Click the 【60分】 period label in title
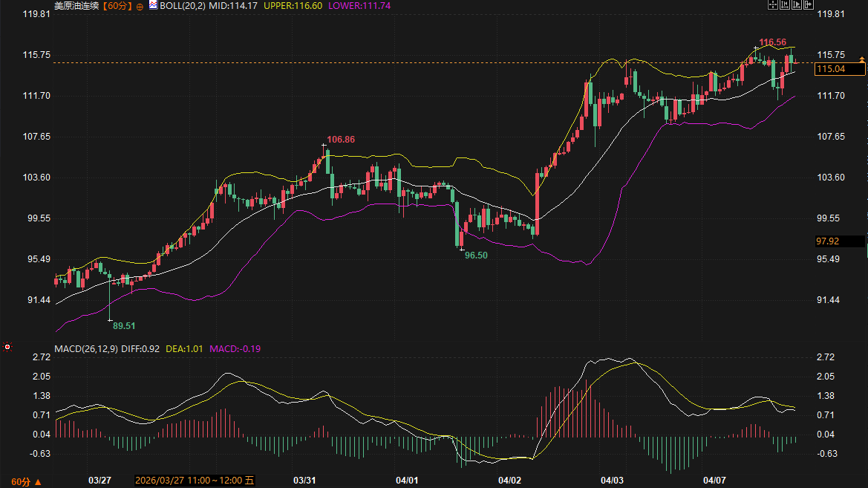The width and height of the screenshot is (868, 488). pos(117,5)
